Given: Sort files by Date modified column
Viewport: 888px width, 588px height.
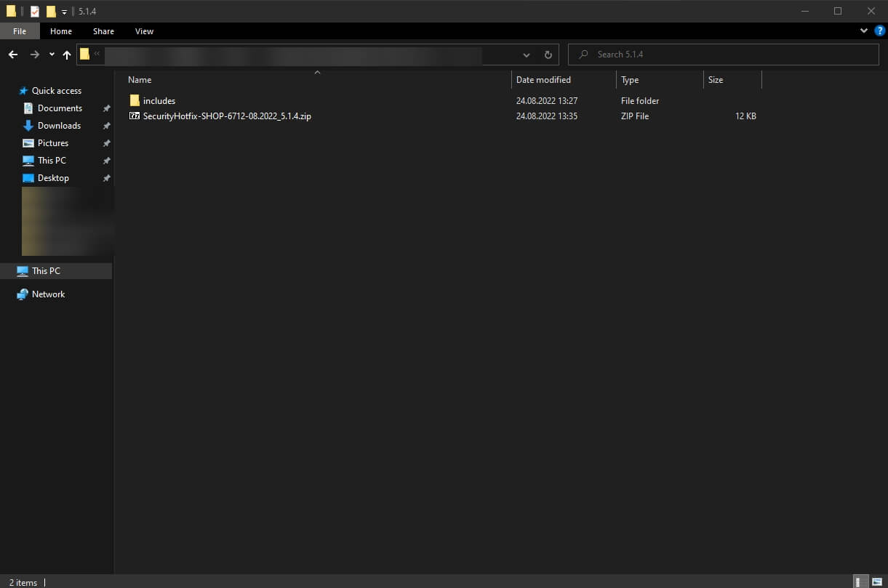Looking at the screenshot, I should coord(543,80).
